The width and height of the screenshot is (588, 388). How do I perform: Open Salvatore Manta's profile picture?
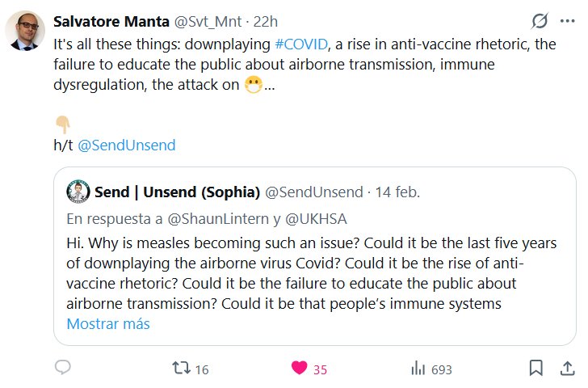point(25,32)
